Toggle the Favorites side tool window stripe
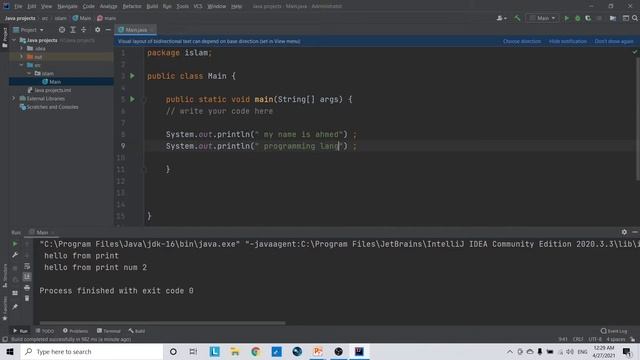Image resolution: width=640 pixels, height=360 pixels. coord(4,308)
